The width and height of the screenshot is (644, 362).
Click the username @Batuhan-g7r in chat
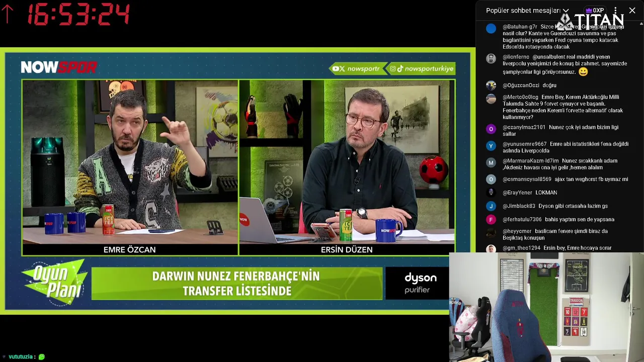point(520,27)
